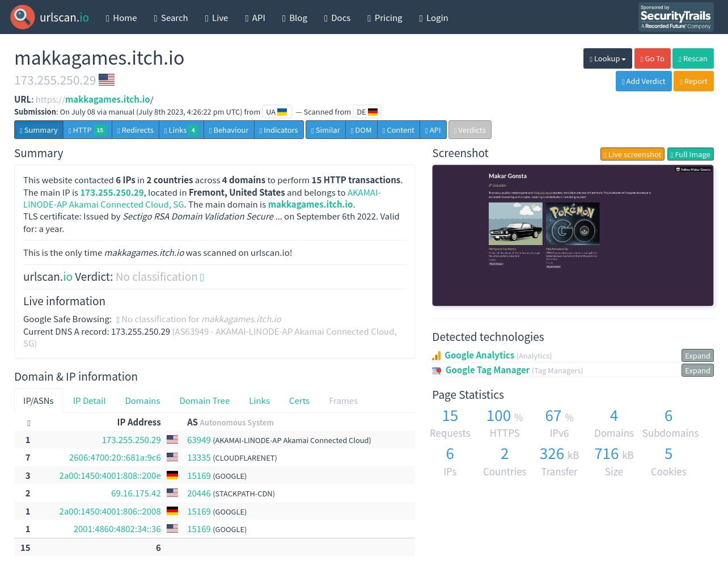Click the Ukraine flag in submission line
The width and height of the screenshot is (728, 569).
click(282, 112)
